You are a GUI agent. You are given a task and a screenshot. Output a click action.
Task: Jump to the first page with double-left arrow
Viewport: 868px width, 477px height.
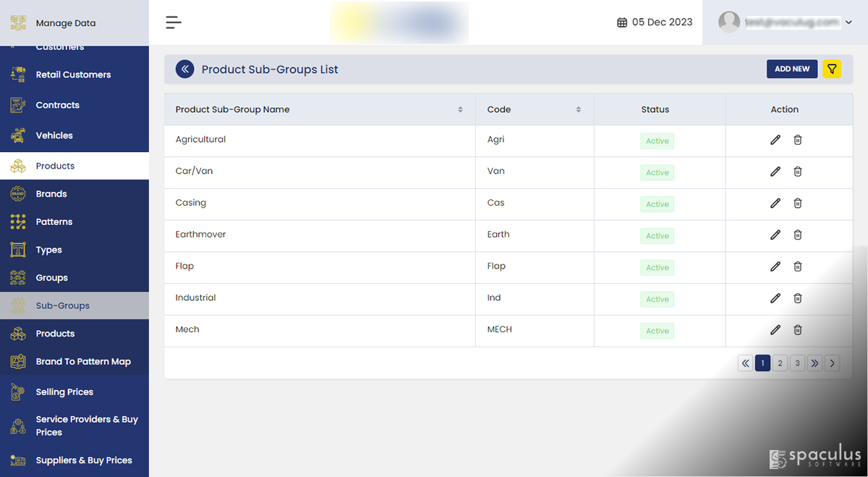(x=745, y=363)
